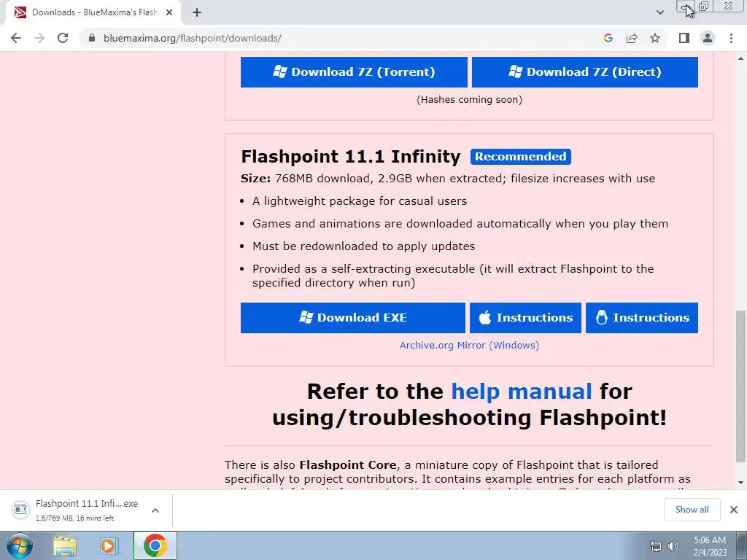
Task: Close the Downloads - BlueMaxima's Flashpoint tab
Action: [169, 12]
